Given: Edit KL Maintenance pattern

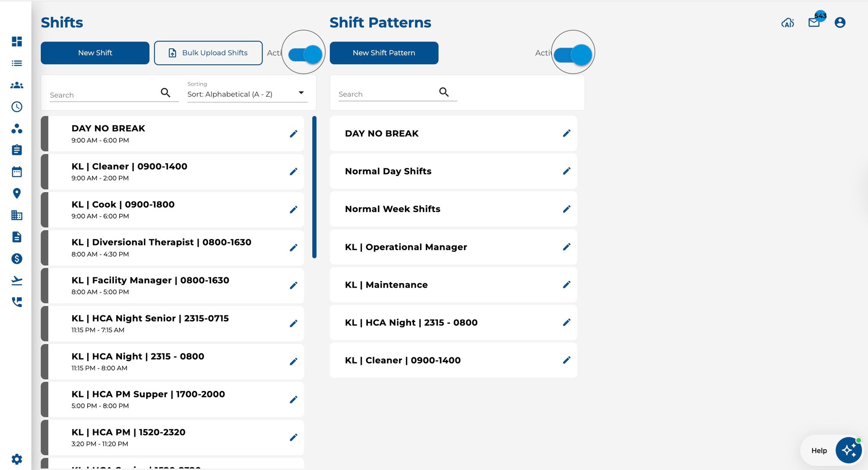Looking at the screenshot, I should 567,284.
